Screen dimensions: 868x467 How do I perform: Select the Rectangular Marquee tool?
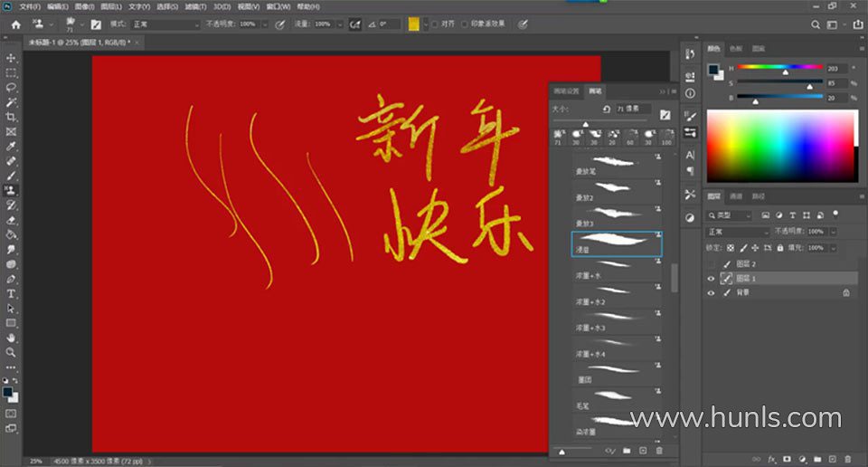[x=11, y=73]
